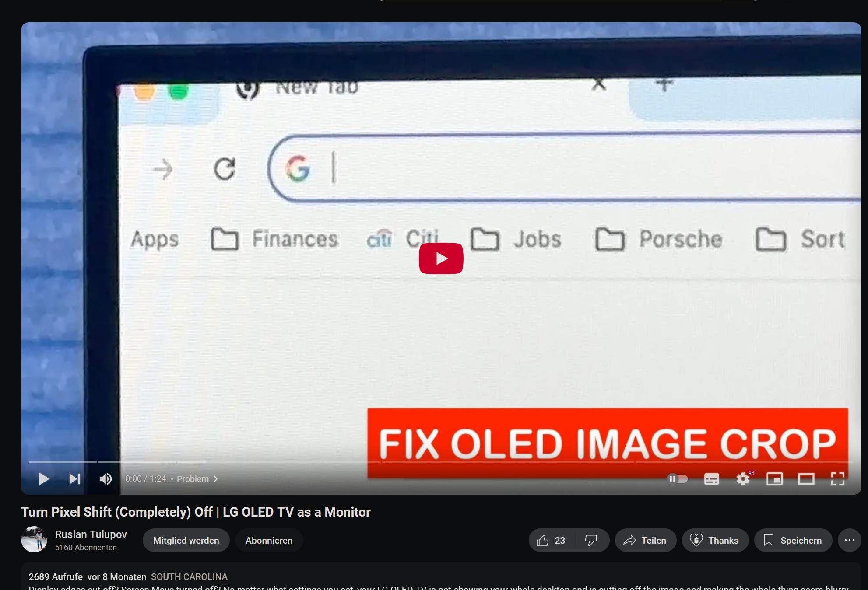Screen dimensions: 868x590
Task: Enable subtitles for the video
Action: [711, 479]
